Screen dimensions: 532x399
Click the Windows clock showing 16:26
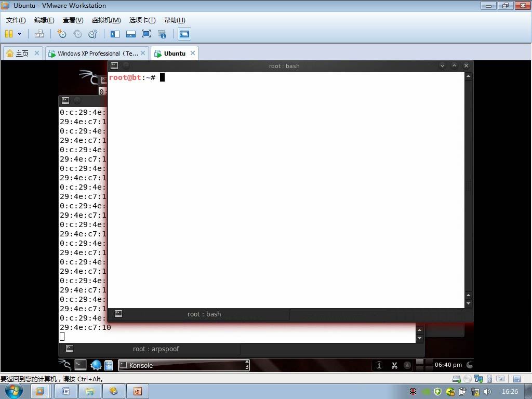[510, 392]
